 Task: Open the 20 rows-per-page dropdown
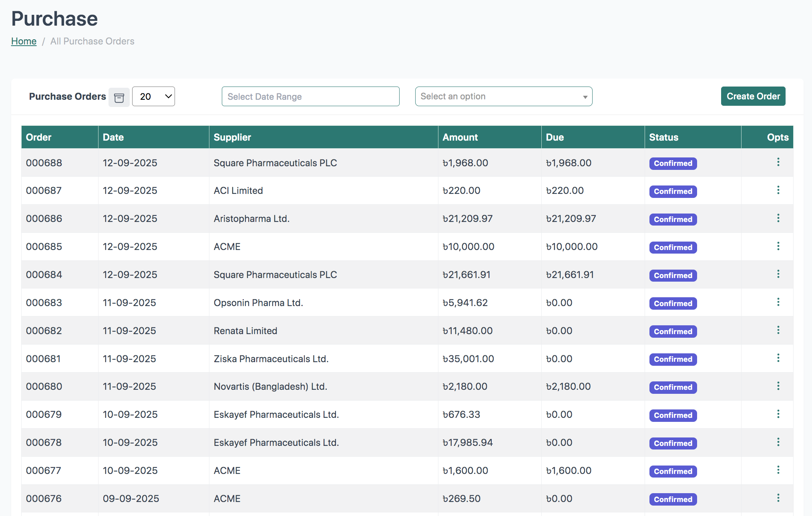coord(153,97)
